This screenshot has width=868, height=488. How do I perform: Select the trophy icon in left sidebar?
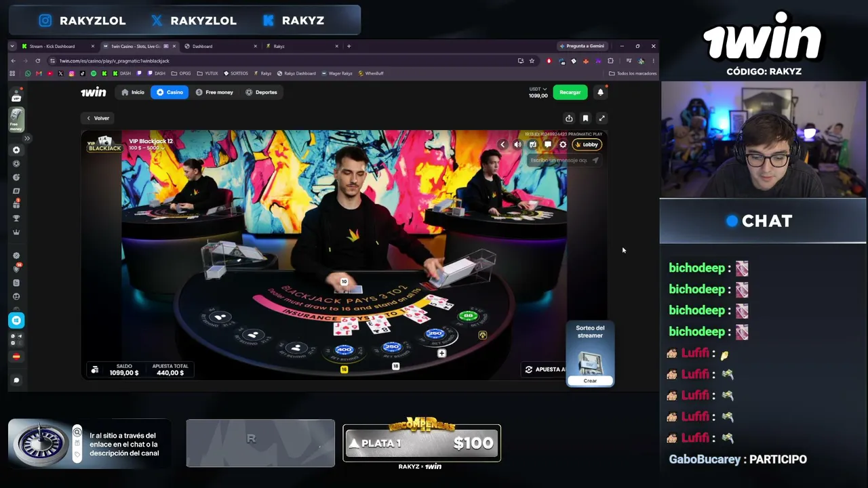(16, 218)
